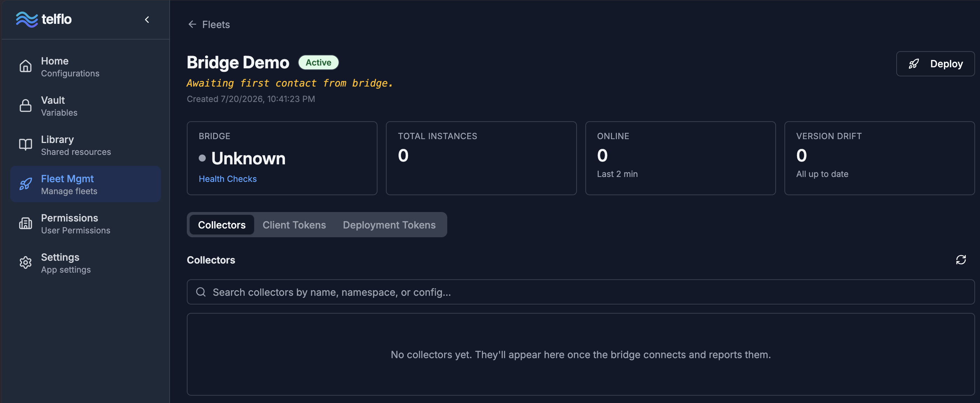Screen dimensions: 980x403
Task: Click 'Awaiting first contact from bridge.' text
Action: pyautogui.click(x=290, y=83)
